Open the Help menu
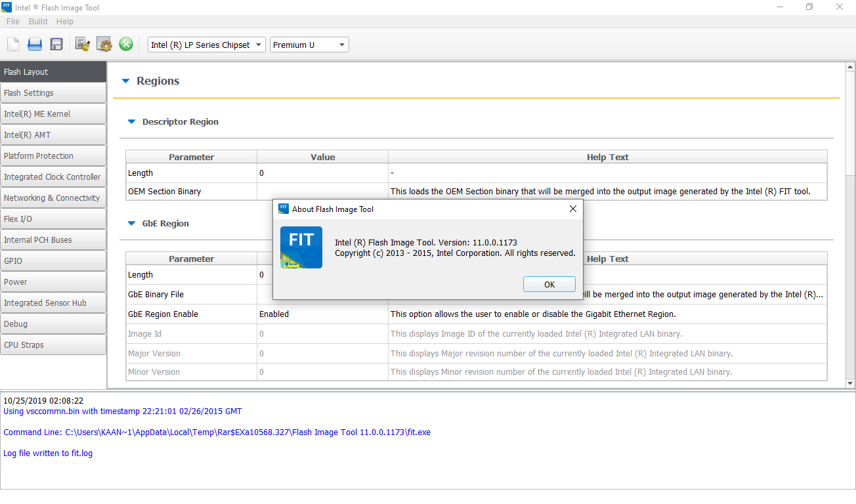Screen dimensions: 856x504 (65, 22)
